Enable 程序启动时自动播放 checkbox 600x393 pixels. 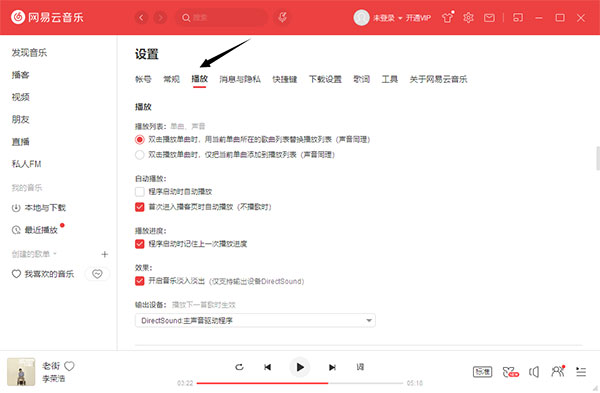click(x=140, y=191)
